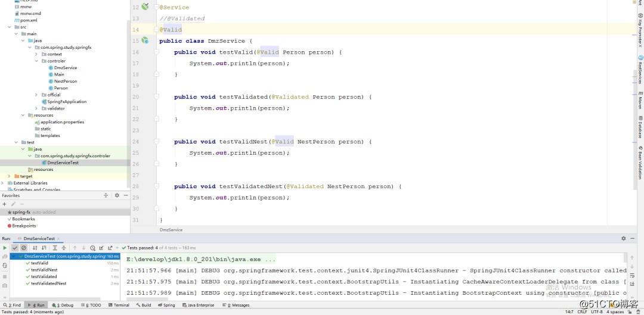Go to next failed test arrow

click(84, 248)
